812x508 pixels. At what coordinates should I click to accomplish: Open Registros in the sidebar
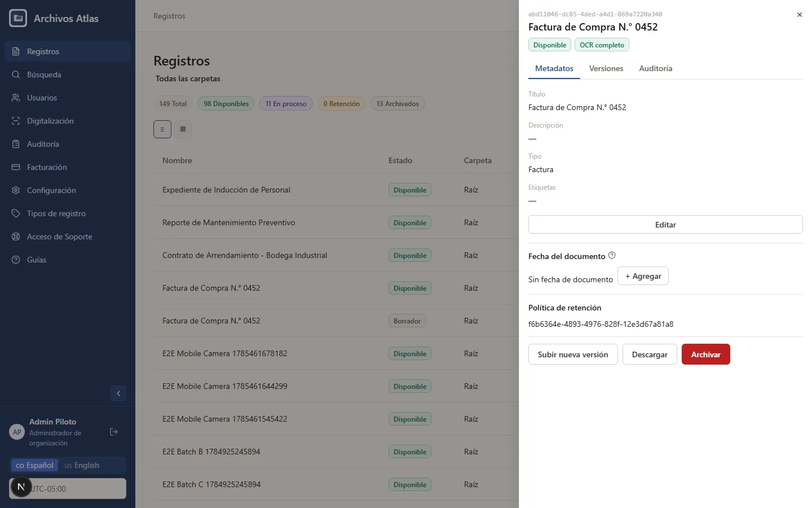pyautogui.click(x=68, y=51)
